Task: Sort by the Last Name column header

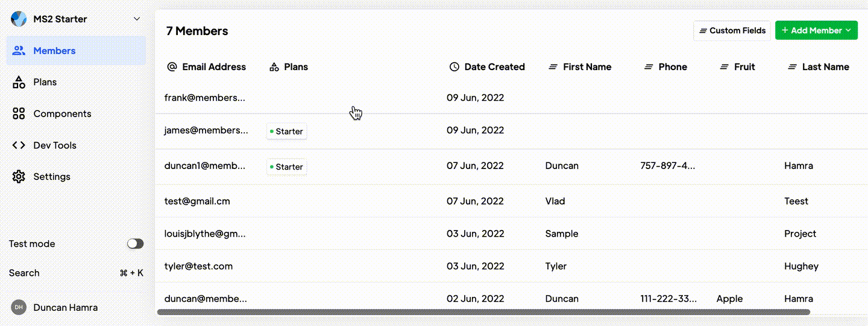Action: pyautogui.click(x=825, y=67)
